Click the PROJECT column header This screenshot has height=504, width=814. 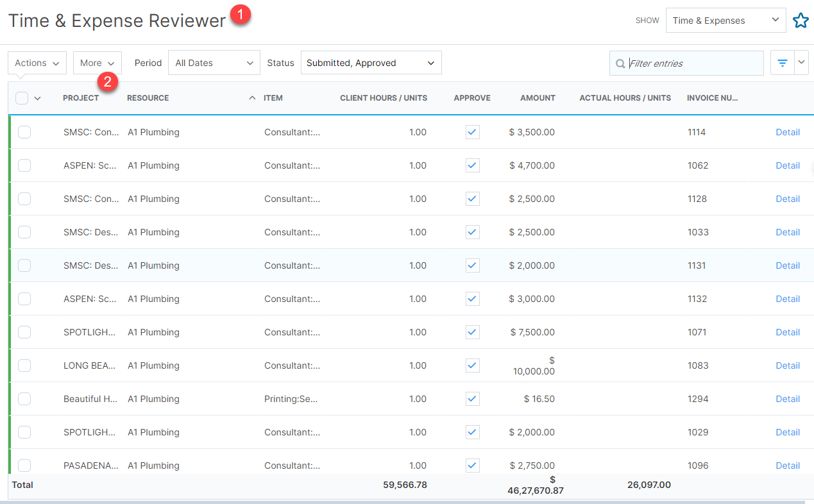(x=81, y=98)
